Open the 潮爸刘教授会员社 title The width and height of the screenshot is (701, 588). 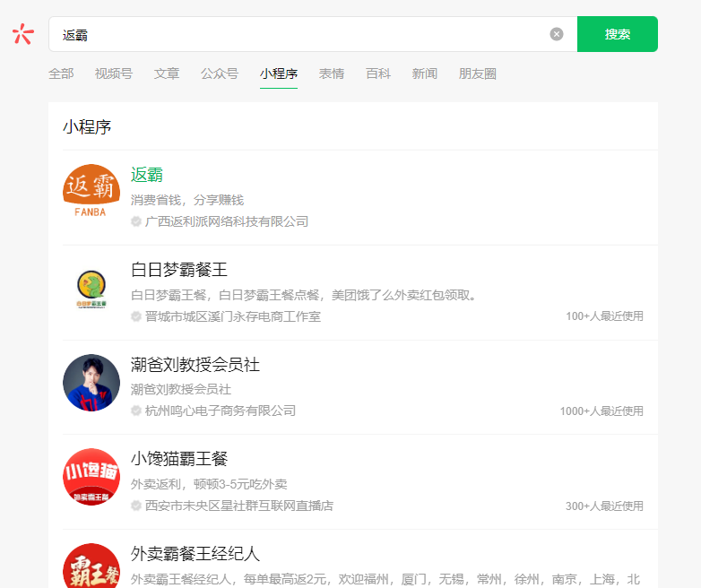195,365
